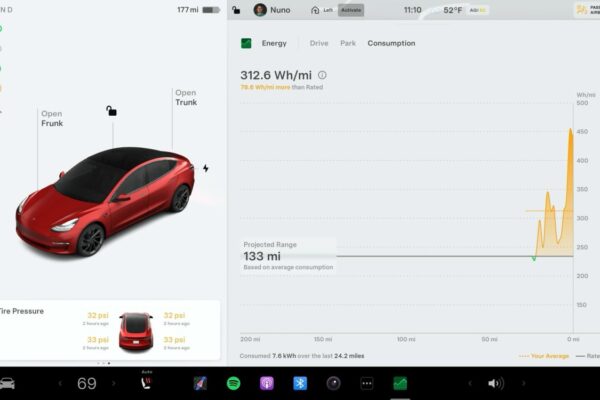The width and height of the screenshot is (600, 400).
Task: Tap the front-left 32 psi reading
Action: 98,315
